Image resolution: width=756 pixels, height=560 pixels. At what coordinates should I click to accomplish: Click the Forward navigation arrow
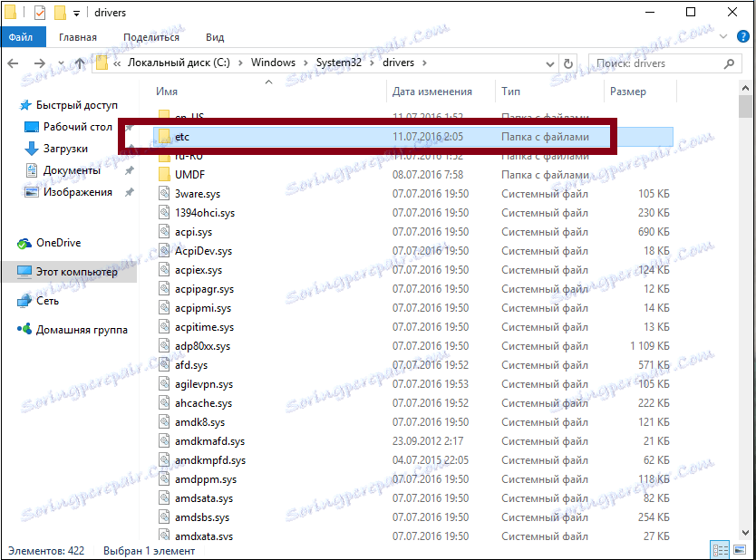[x=40, y=63]
